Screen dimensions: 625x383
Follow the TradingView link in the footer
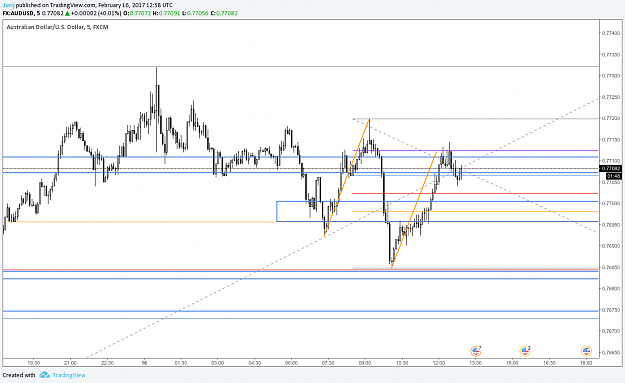pos(69,375)
